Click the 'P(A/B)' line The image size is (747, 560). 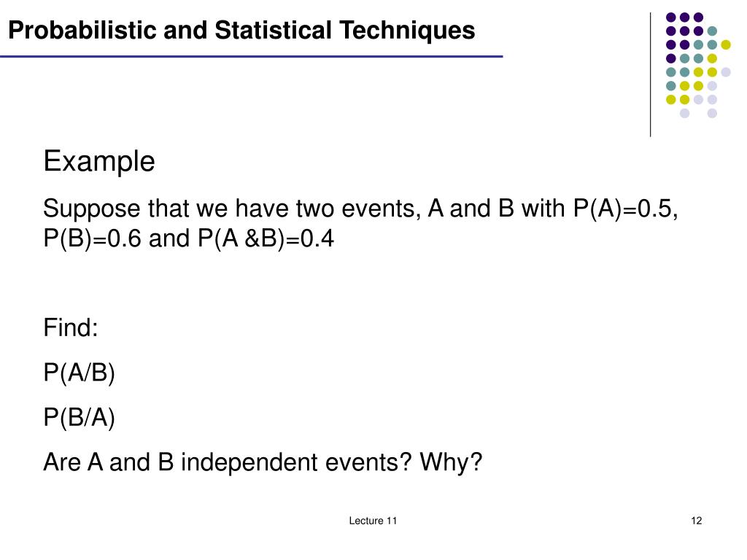[79, 373]
